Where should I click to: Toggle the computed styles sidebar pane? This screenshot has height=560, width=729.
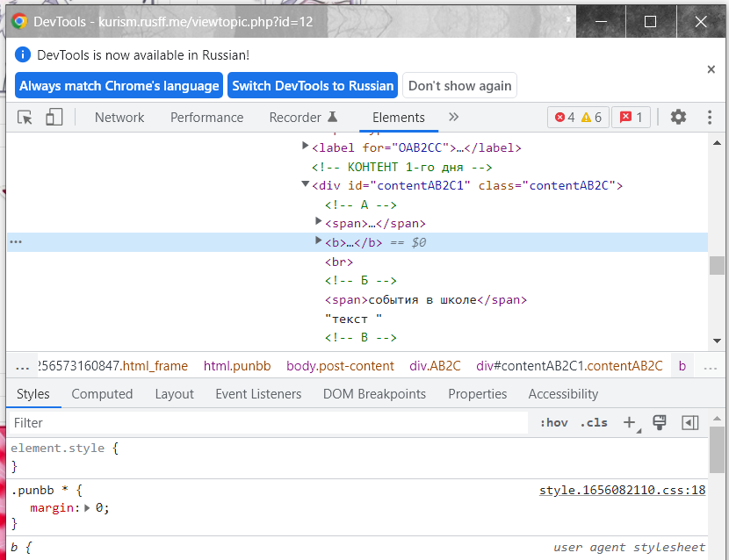point(690,423)
